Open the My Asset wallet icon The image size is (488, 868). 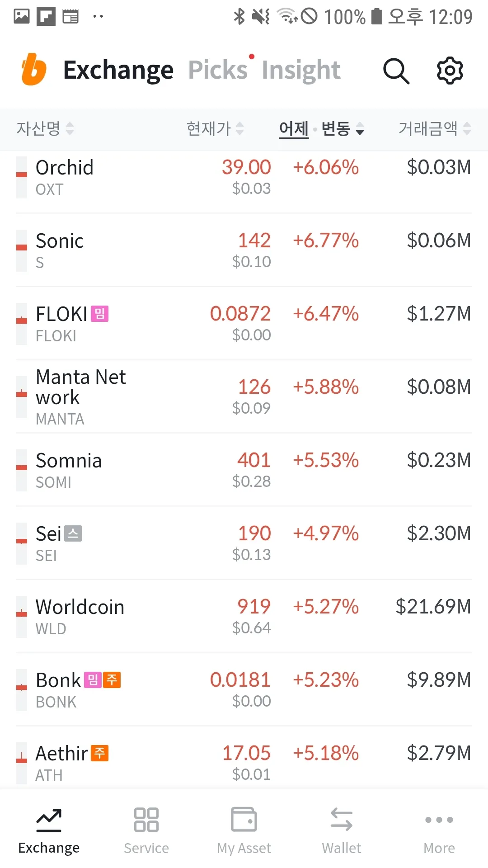[x=244, y=820]
